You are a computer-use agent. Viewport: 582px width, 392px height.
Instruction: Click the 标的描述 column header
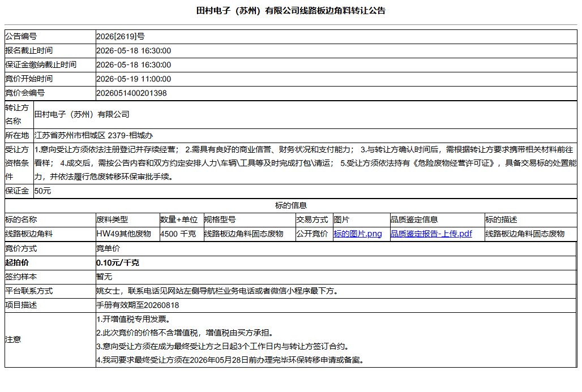tap(531, 220)
